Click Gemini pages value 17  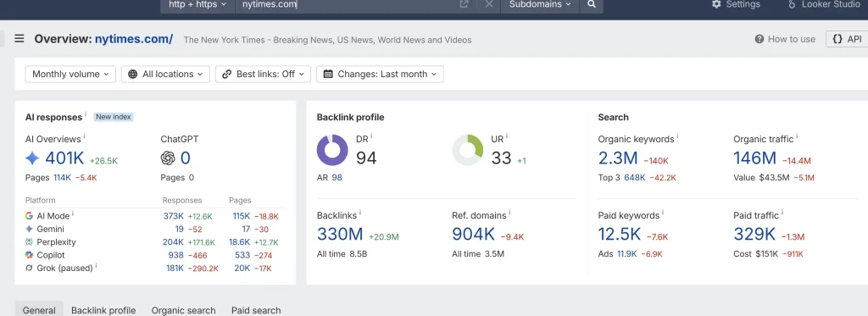(245, 229)
